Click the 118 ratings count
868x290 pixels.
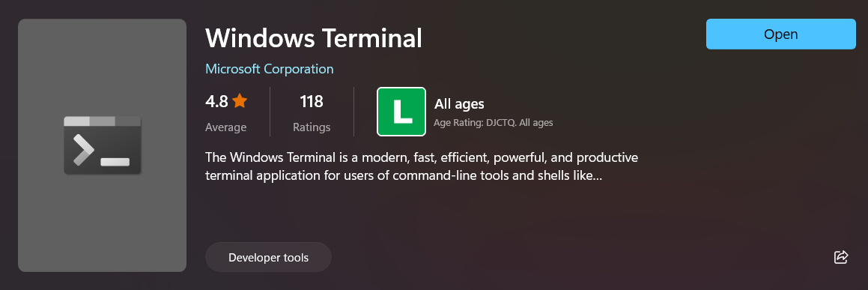click(311, 101)
